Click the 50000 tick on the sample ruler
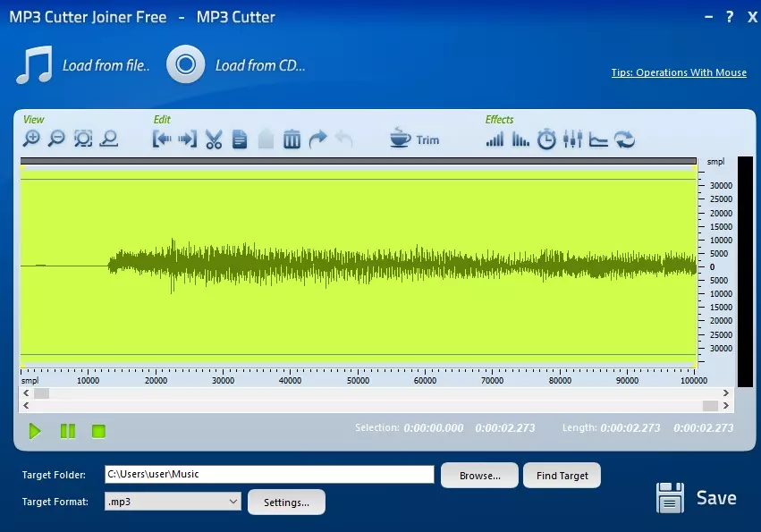This screenshot has width=761, height=532. 358,381
